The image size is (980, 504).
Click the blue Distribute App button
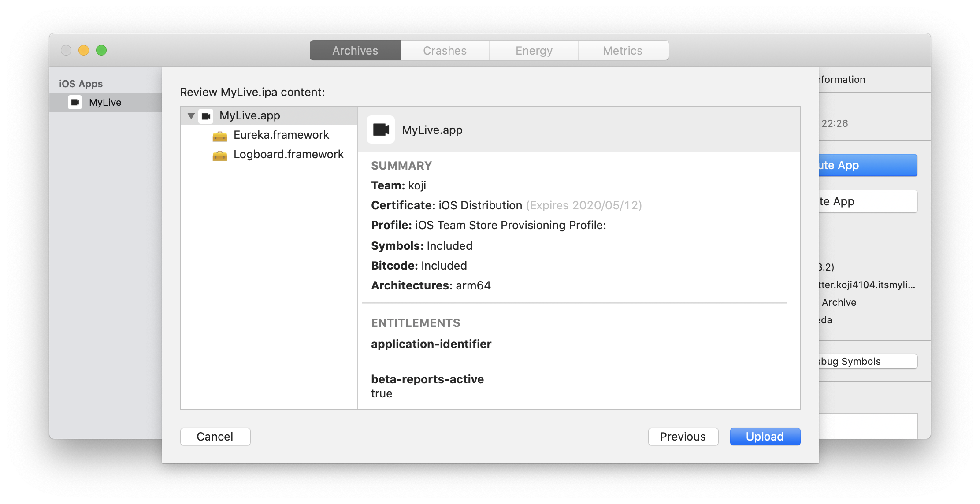coord(867,166)
